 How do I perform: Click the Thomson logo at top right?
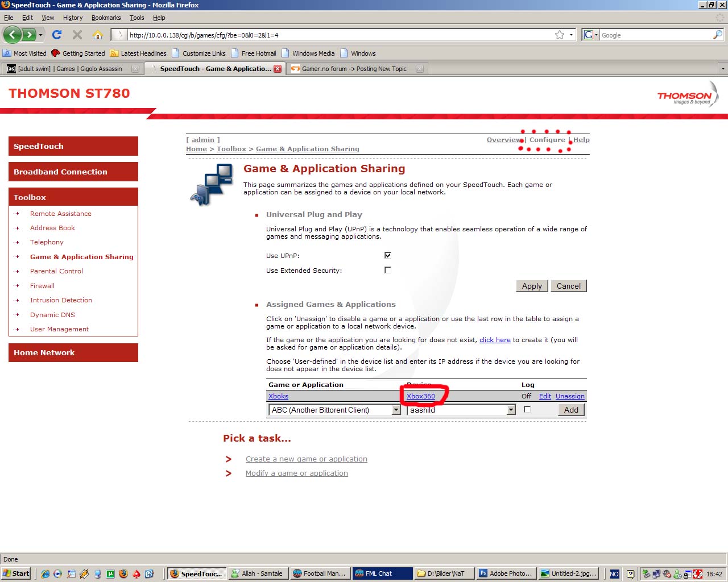[x=688, y=94]
